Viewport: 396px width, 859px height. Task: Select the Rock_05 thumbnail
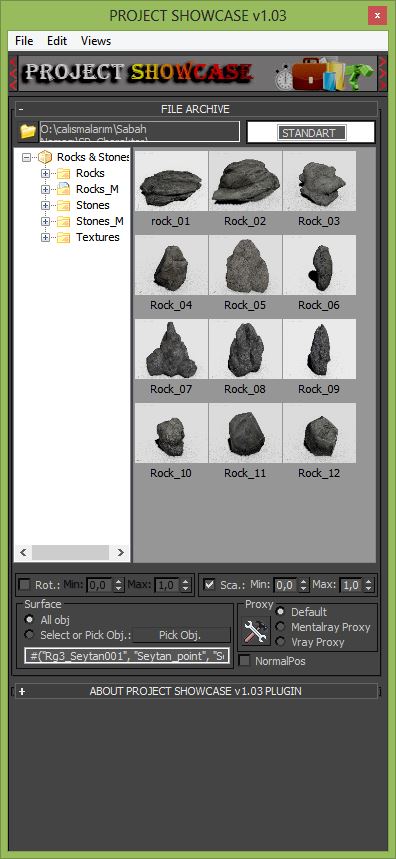tap(245, 265)
